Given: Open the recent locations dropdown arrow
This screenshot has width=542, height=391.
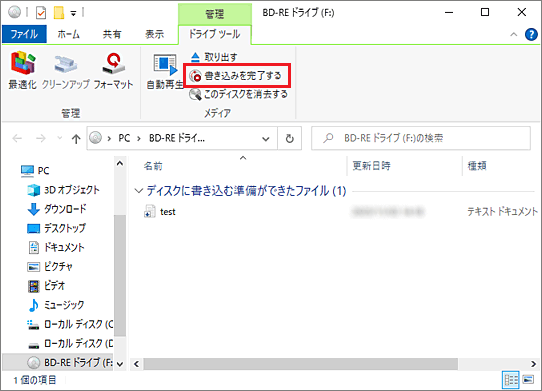Looking at the screenshot, I should click(x=59, y=138).
